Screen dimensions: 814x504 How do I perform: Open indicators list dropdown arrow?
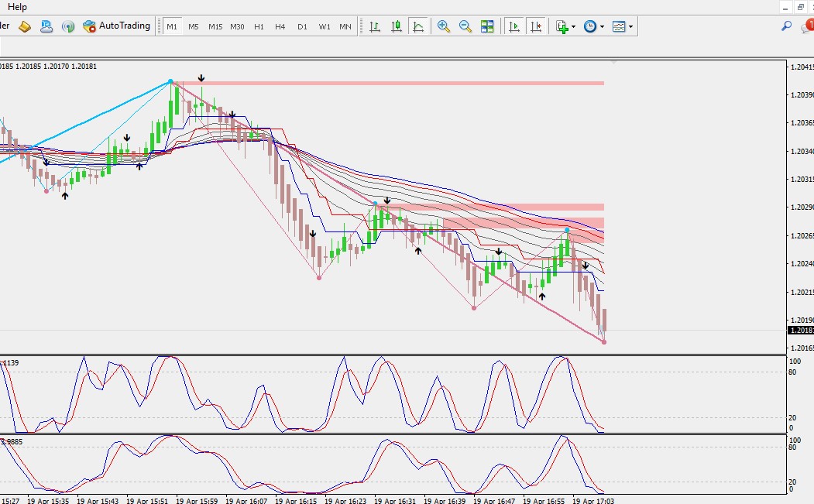574,27
